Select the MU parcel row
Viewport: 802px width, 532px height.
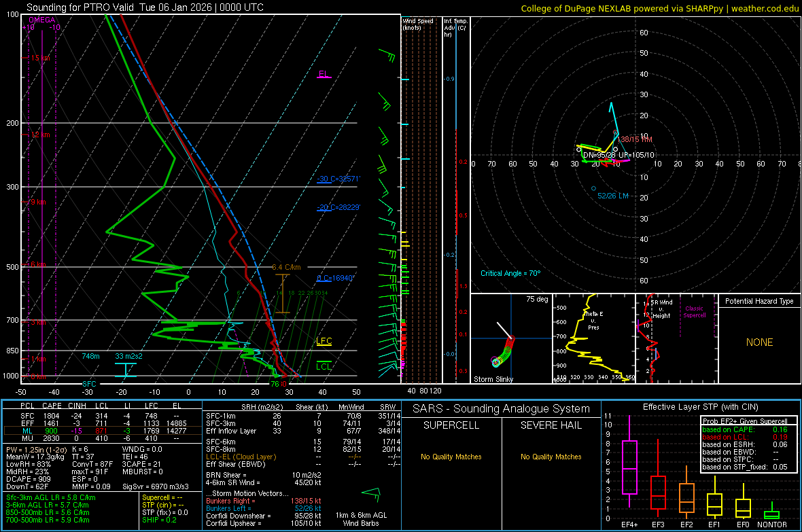102,438
